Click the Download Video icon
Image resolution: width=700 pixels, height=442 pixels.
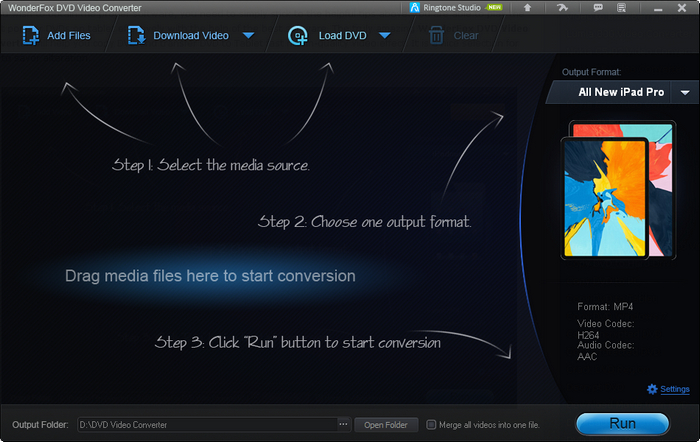tap(136, 35)
